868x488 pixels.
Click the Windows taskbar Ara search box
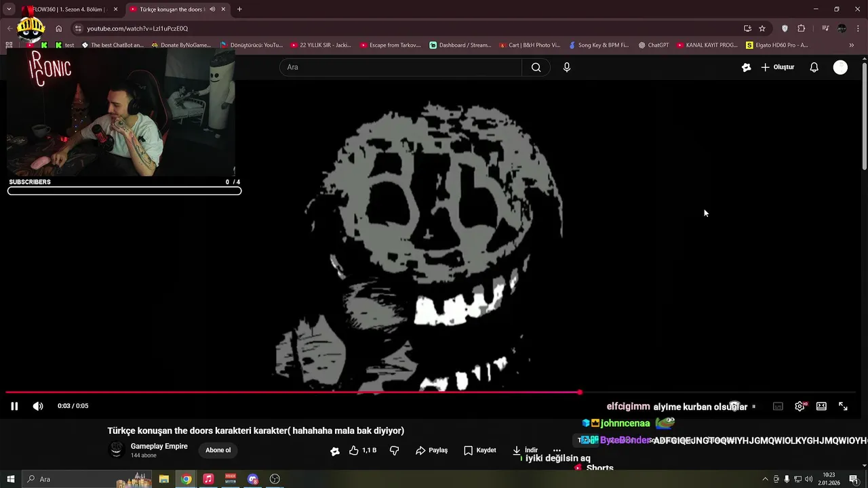[87, 479]
